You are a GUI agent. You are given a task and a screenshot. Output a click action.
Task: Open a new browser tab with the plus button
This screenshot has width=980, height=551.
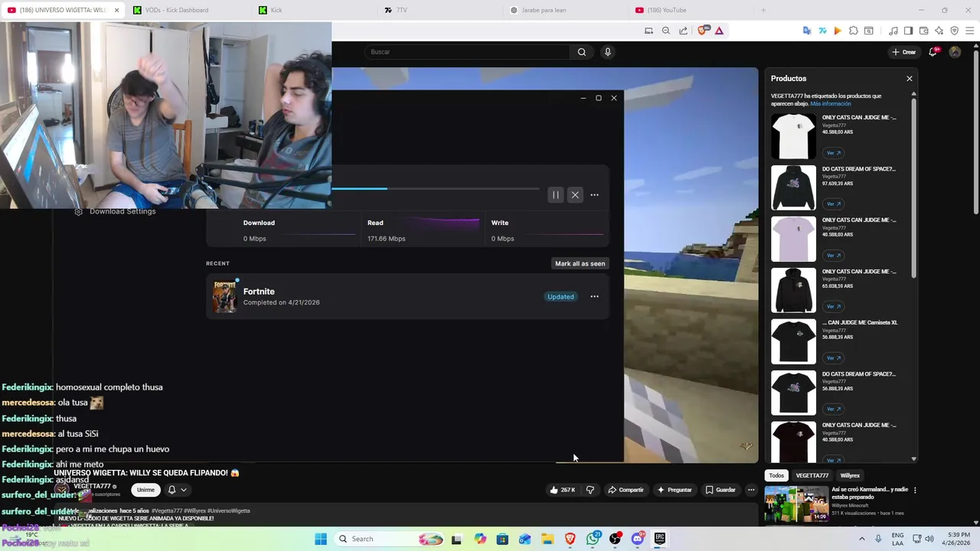point(763,10)
